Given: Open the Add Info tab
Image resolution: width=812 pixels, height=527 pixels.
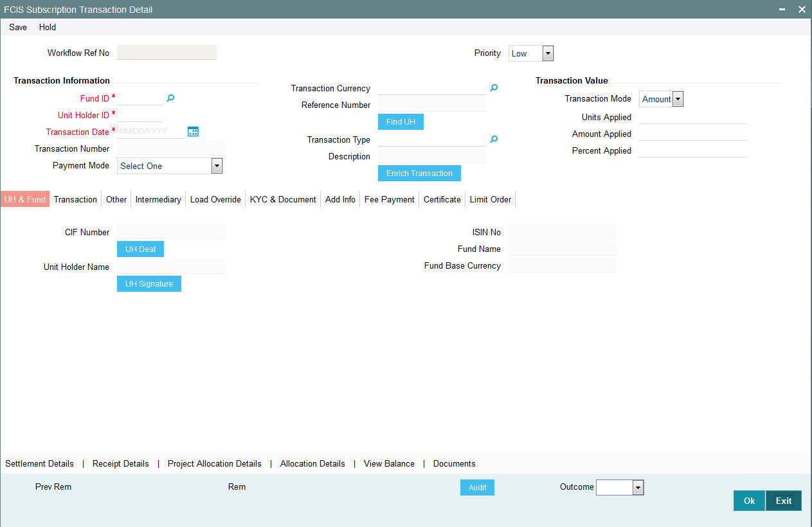Looking at the screenshot, I should [x=340, y=199].
